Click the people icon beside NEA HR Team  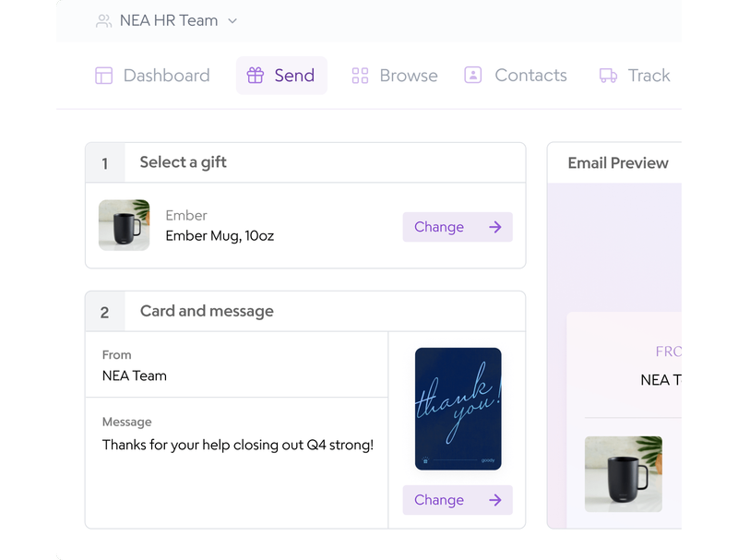tap(103, 20)
